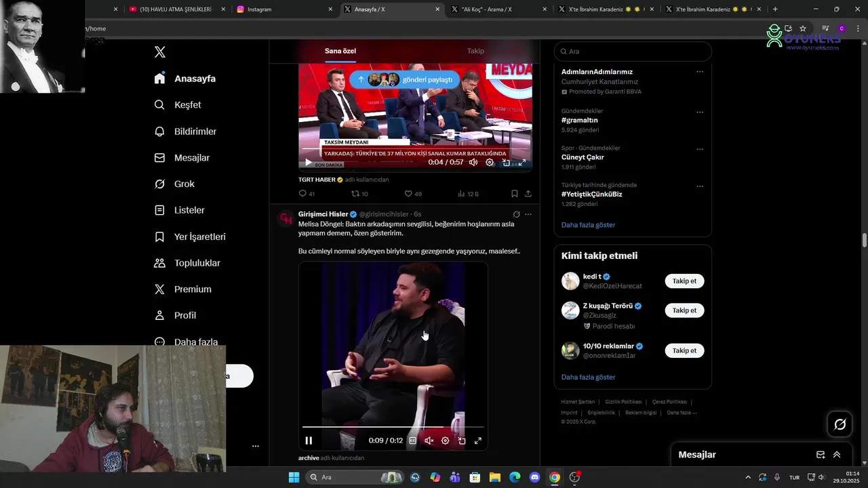Toggle captions on Melisa Döngel video

[x=413, y=441]
